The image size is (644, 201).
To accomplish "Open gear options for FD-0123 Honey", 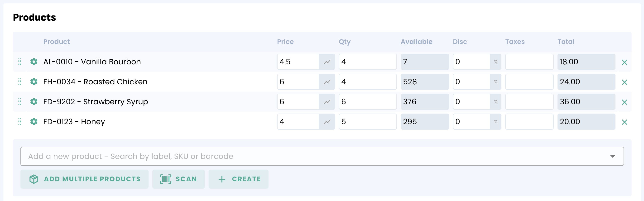I will (x=34, y=122).
